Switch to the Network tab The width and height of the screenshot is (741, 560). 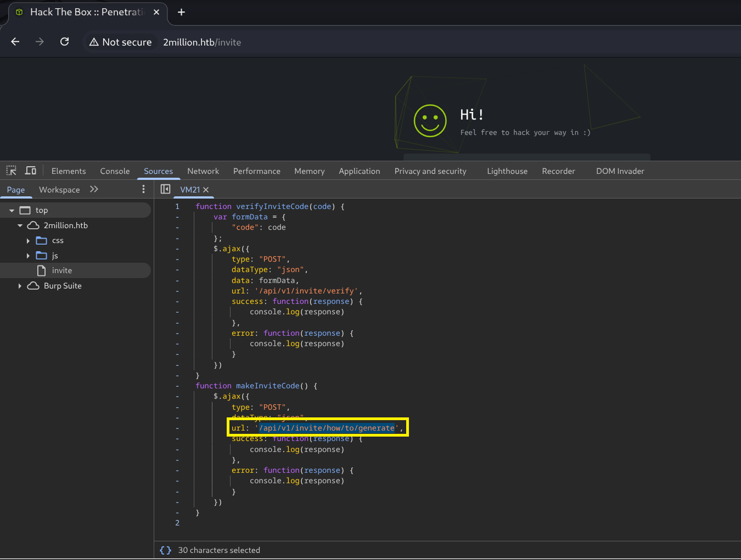point(203,171)
